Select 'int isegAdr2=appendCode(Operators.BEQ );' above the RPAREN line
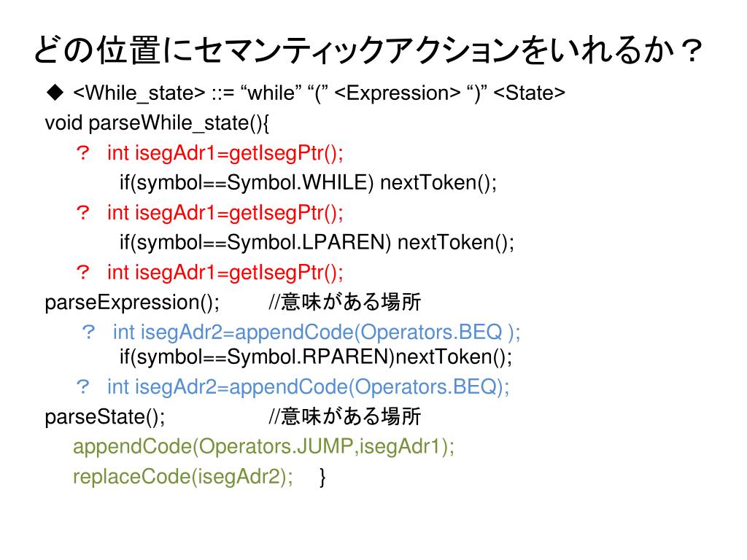 click(317, 332)
